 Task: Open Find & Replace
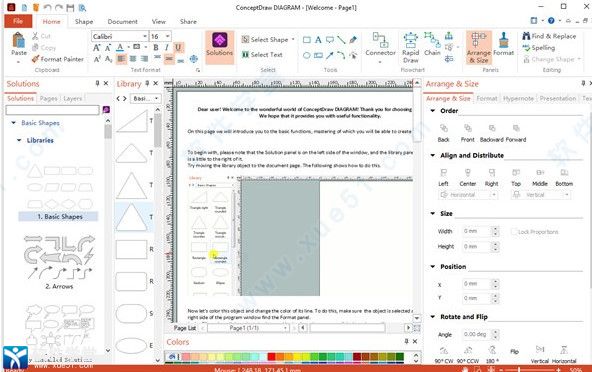click(x=549, y=36)
